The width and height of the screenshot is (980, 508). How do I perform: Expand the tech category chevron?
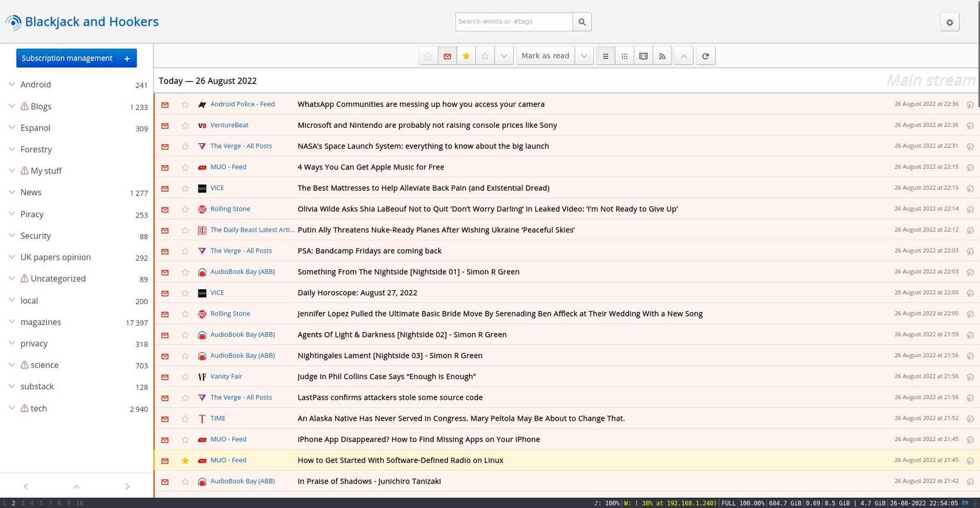coord(12,408)
